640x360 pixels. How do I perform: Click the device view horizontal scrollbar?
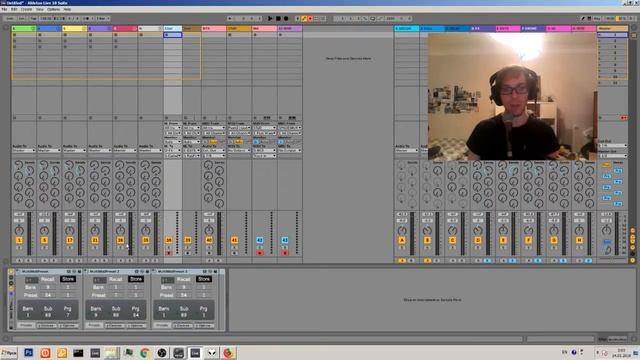[x=267, y=339]
